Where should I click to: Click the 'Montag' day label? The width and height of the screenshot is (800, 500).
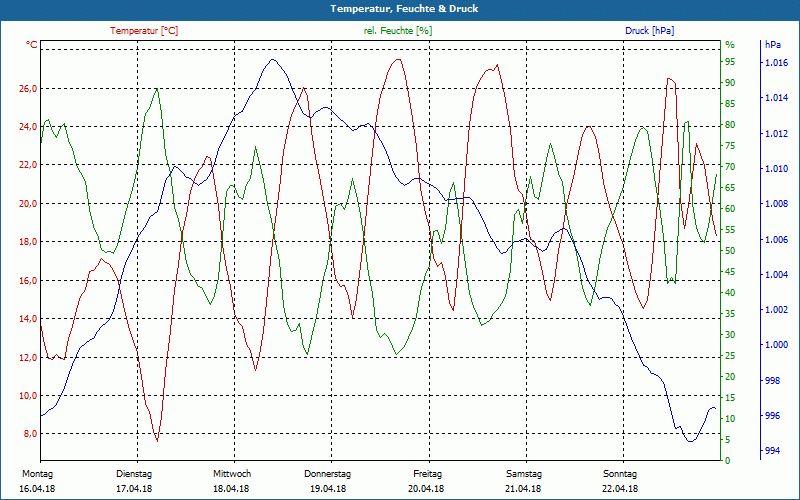pyautogui.click(x=37, y=474)
